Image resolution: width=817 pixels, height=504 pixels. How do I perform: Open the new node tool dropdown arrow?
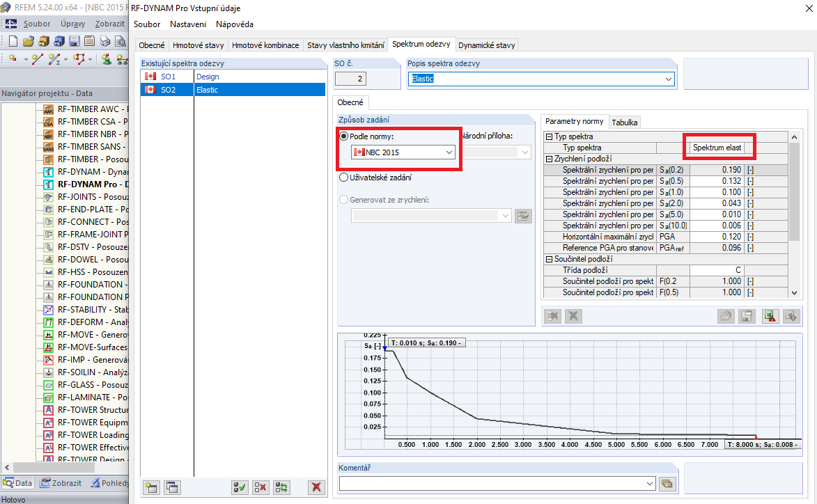[26, 59]
